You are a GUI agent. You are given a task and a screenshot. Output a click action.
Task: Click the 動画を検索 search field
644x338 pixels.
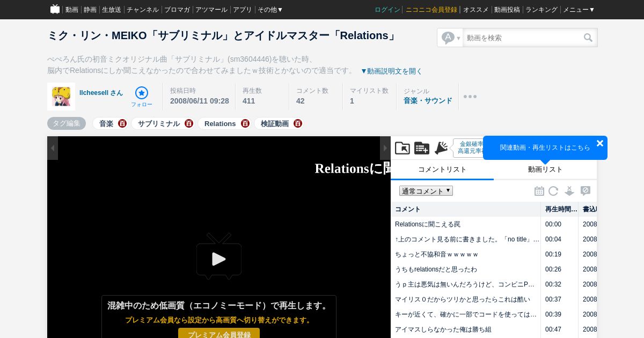(x=522, y=38)
